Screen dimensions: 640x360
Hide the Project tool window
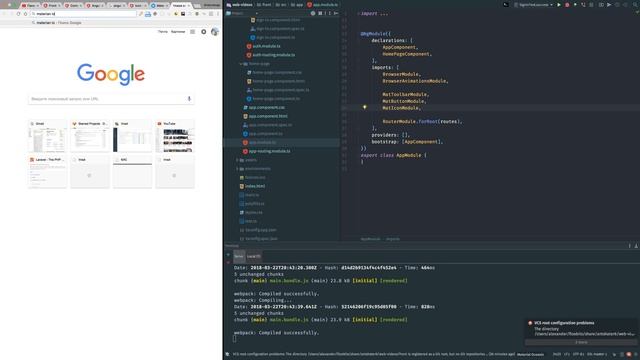point(336,13)
